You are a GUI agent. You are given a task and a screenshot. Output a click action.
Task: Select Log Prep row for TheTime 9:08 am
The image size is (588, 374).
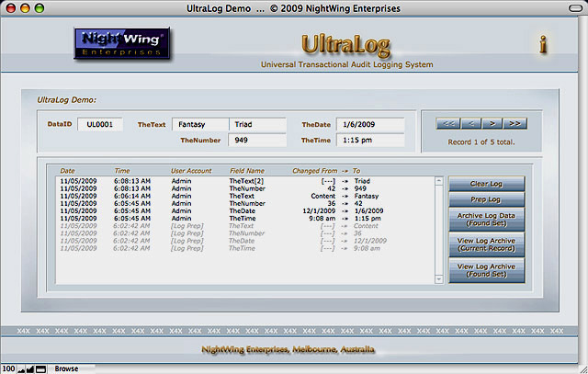[x=245, y=248]
